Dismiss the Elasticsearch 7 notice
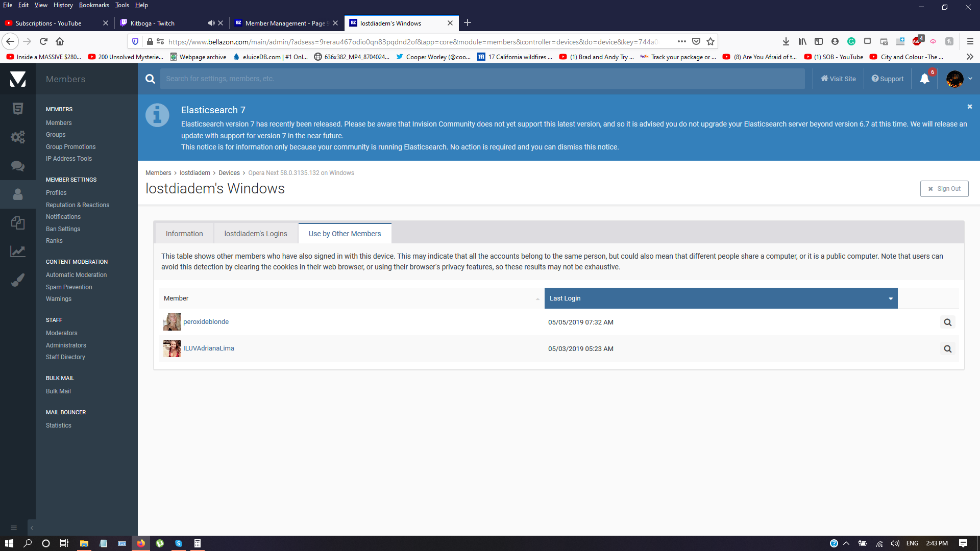 pyautogui.click(x=969, y=107)
